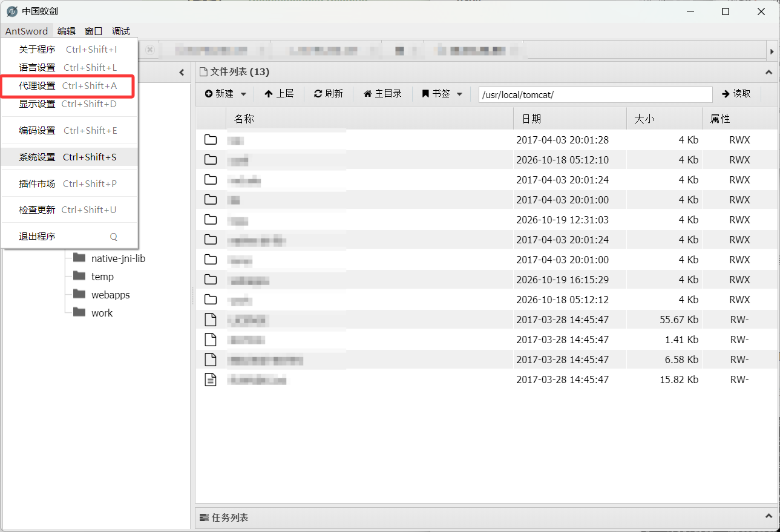Select 语言设置 menu entry

[x=70, y=68]
